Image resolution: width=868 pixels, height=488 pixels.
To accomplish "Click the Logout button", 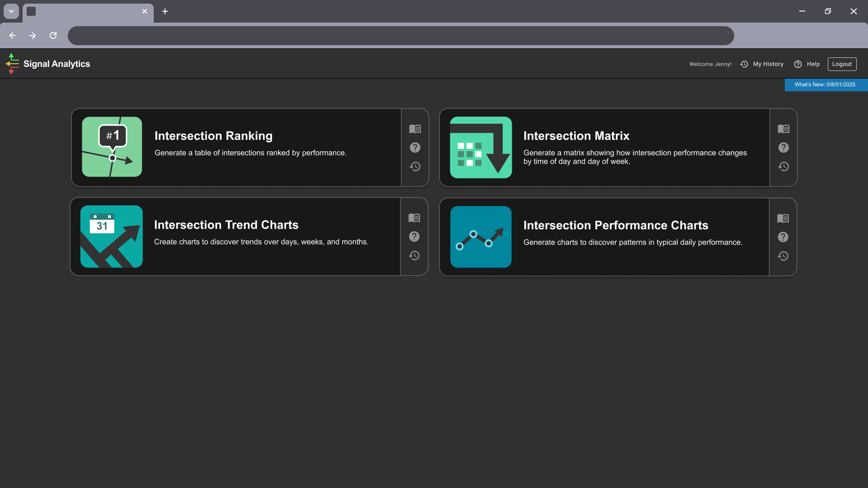I will point(842,64).
